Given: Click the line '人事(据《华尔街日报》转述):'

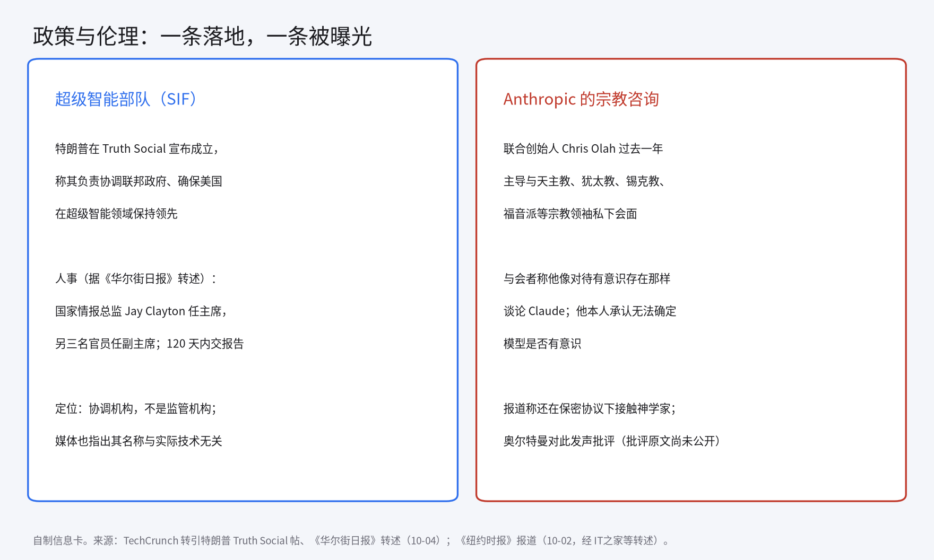Looking at the screenshot, I should (136, 279).
